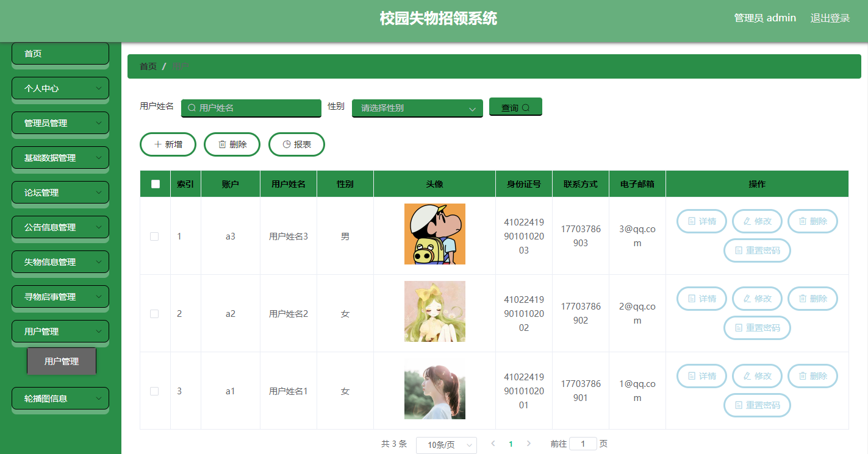Click the trash icon on the 删除 button

click(222, 144)
